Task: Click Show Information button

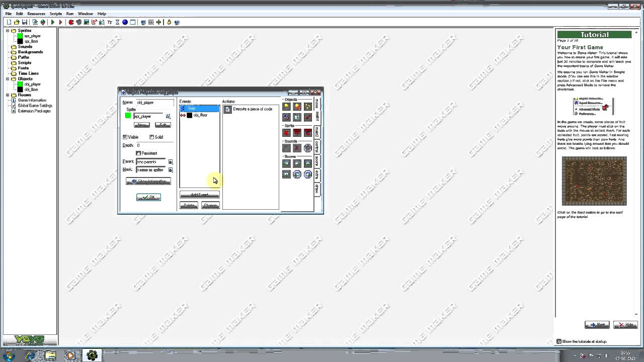Action: [148, 182]
